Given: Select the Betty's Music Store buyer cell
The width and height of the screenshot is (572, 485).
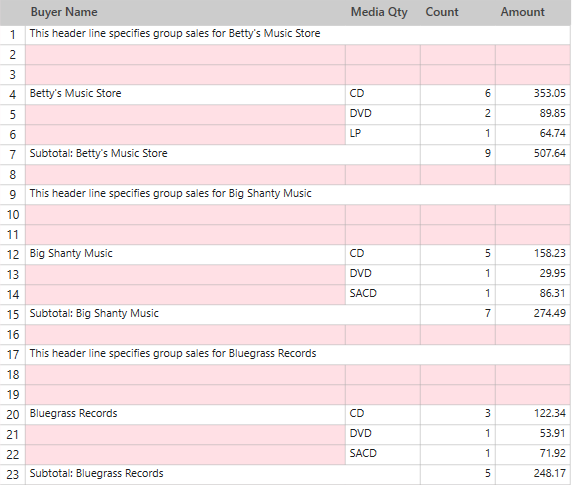Looking at the screenshot, I should [x=185, y=95].
